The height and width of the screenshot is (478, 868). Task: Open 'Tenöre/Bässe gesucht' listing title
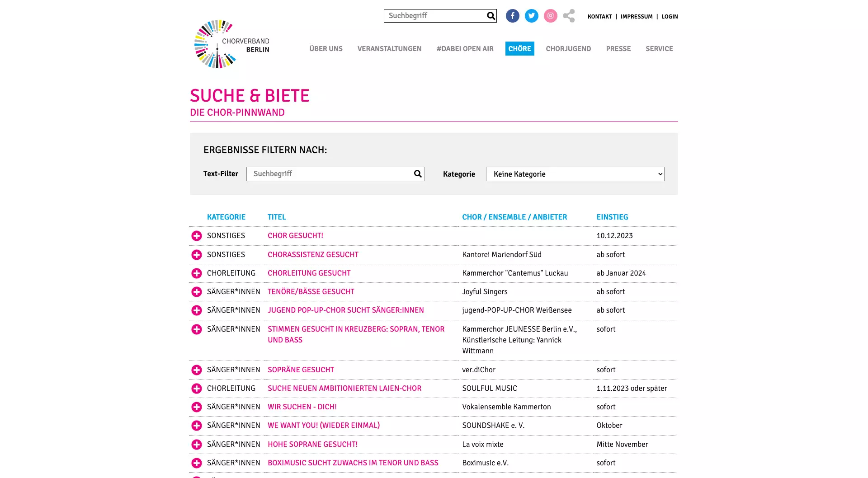click(x=311, y=292)
